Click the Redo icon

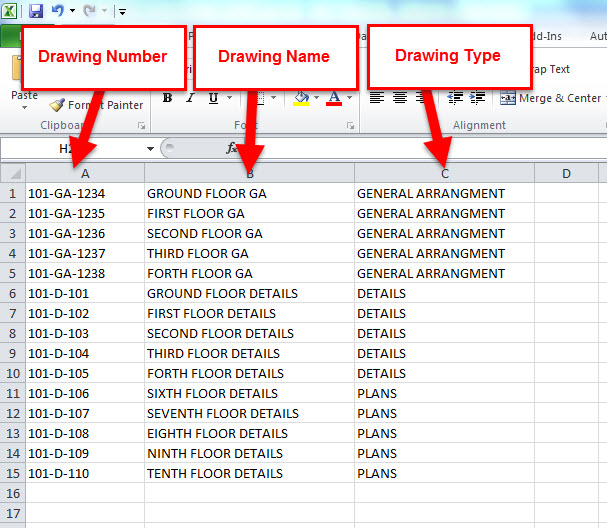coord(89,11)
